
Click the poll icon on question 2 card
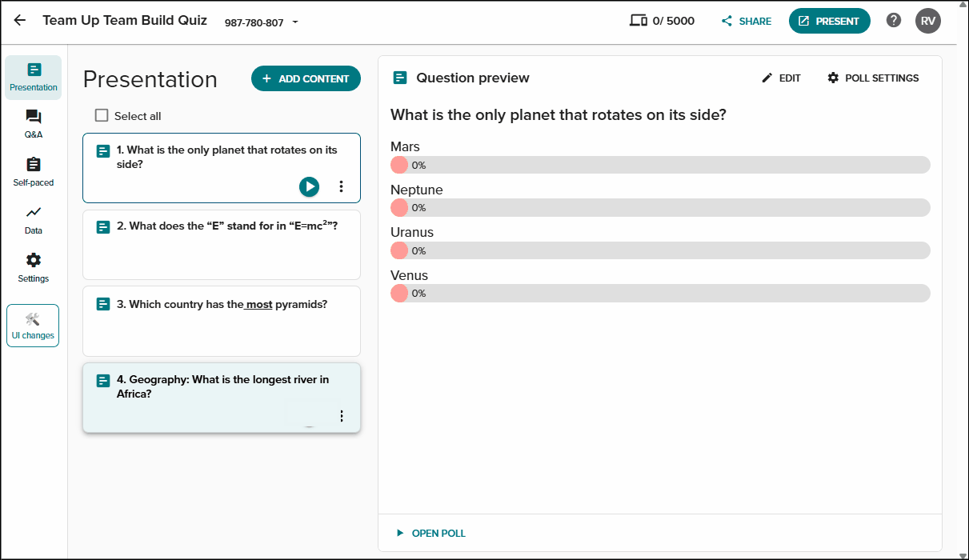[x=103, y=227]
